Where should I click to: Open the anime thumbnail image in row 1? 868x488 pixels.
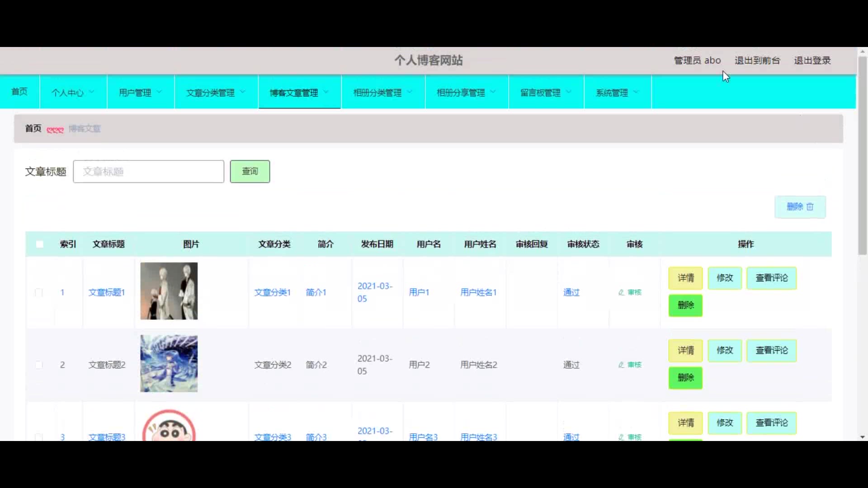(169, 291)
